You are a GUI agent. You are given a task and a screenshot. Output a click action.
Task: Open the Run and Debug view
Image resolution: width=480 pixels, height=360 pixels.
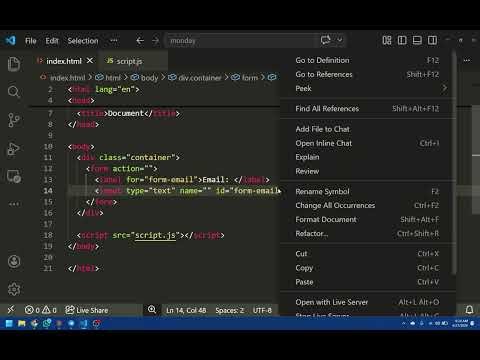click(14, 149)
